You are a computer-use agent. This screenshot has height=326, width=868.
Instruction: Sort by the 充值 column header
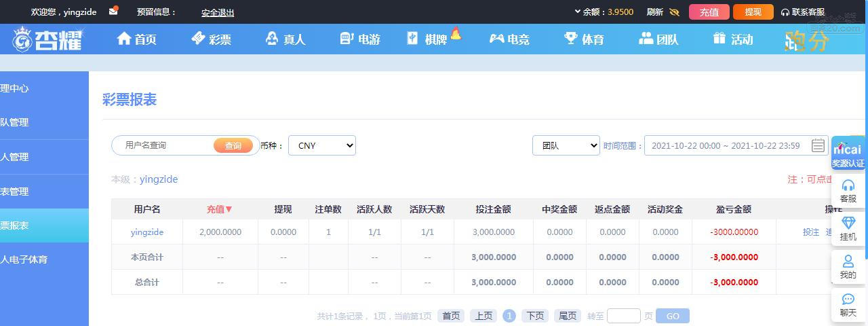point(220,209)
